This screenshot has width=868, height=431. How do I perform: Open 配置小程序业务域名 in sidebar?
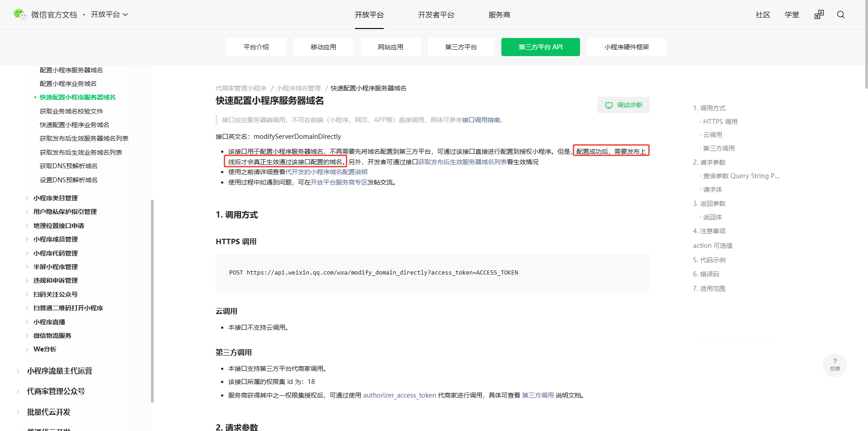coord(68,84)
